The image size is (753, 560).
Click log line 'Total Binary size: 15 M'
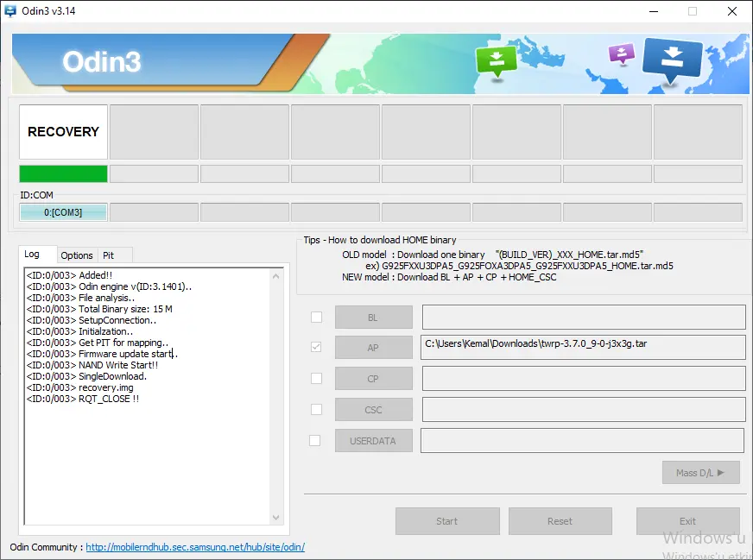click(x=99, y=309)
